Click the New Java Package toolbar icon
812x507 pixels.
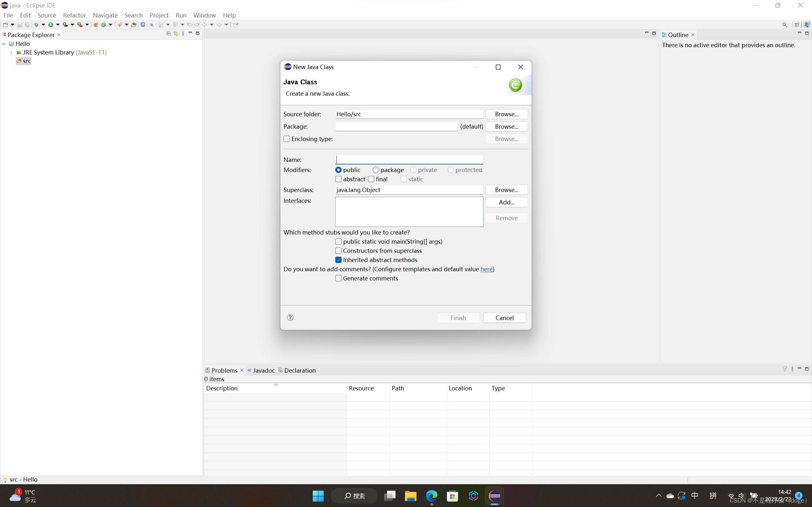(95, 25)
